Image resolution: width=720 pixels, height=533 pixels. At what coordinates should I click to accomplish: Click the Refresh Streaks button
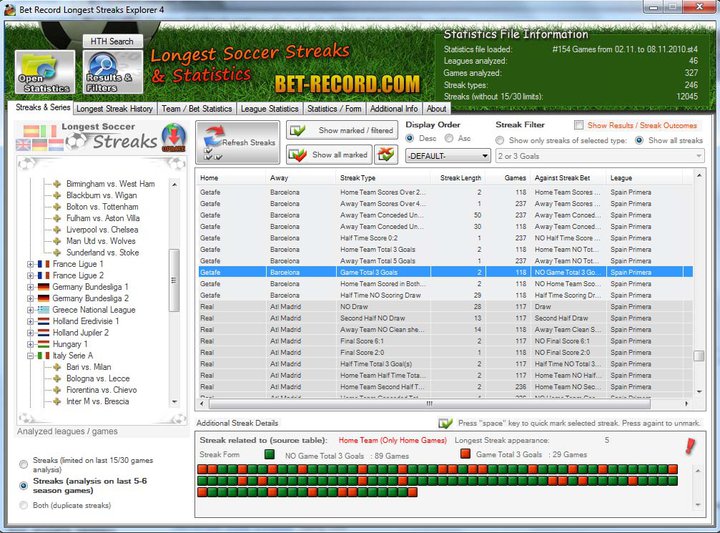coord(238,143)
